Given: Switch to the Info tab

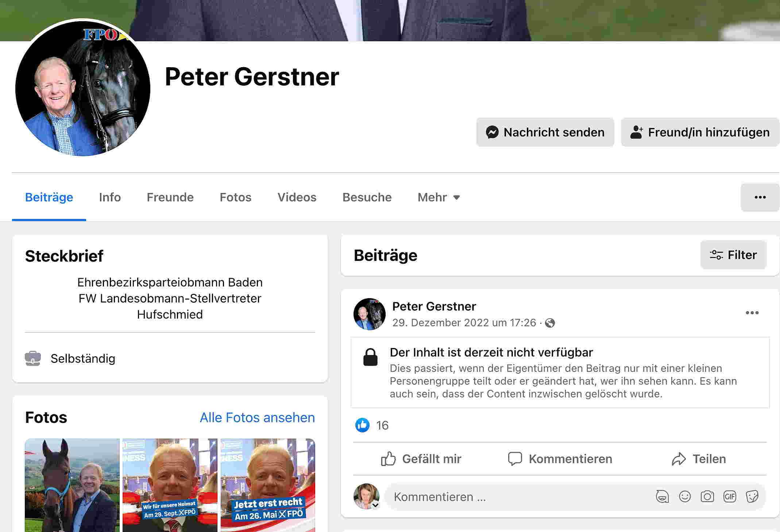Looking at the screenshot, I should (x=110, y=197).
